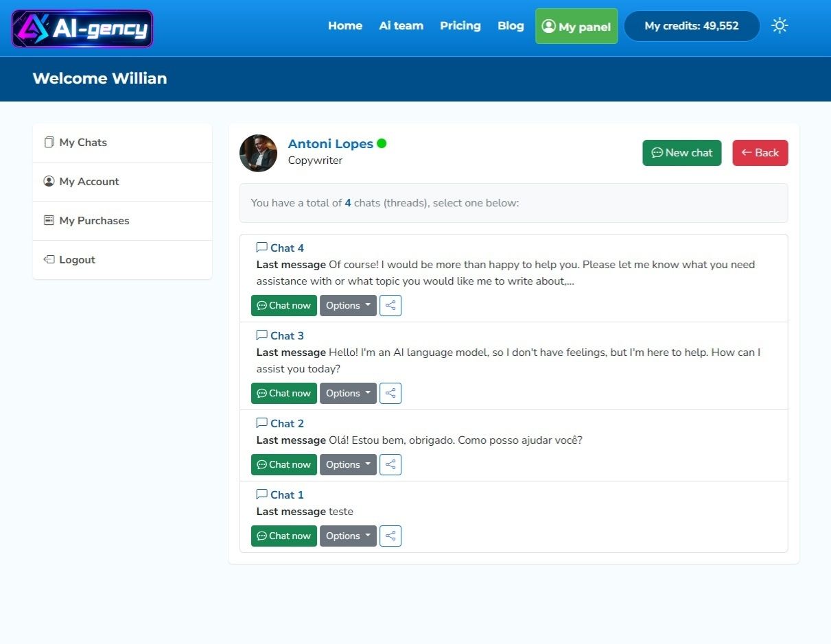The image size is (831, 644).
Task: Click Chat now for Chat 3
Action: [284, 393]
